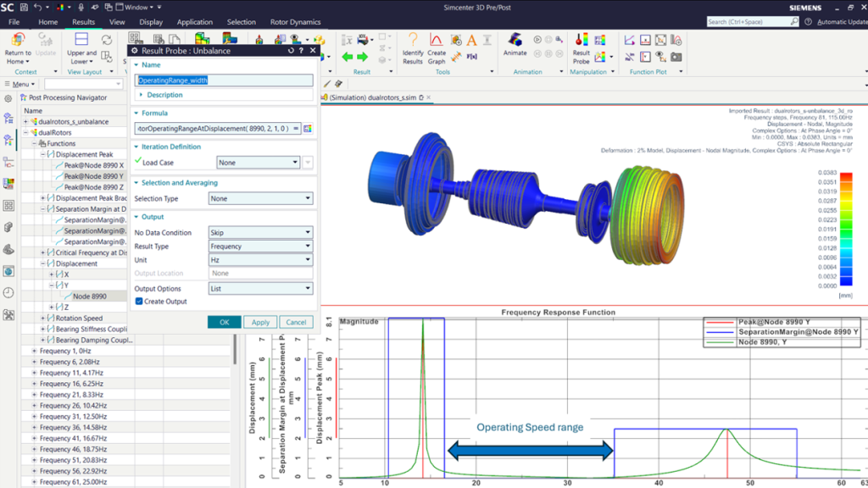The width and height of the screenshot is (868, 488).
Task: Click the Cancel button
Action: pos(296,322)
